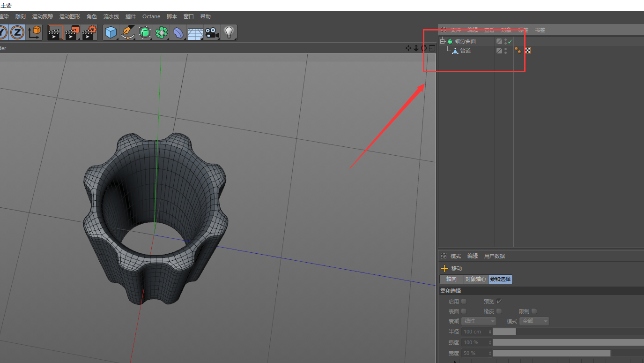The image size is (644, 363).
Task: Open the 流水线 menu
Action: pos(111,16)
